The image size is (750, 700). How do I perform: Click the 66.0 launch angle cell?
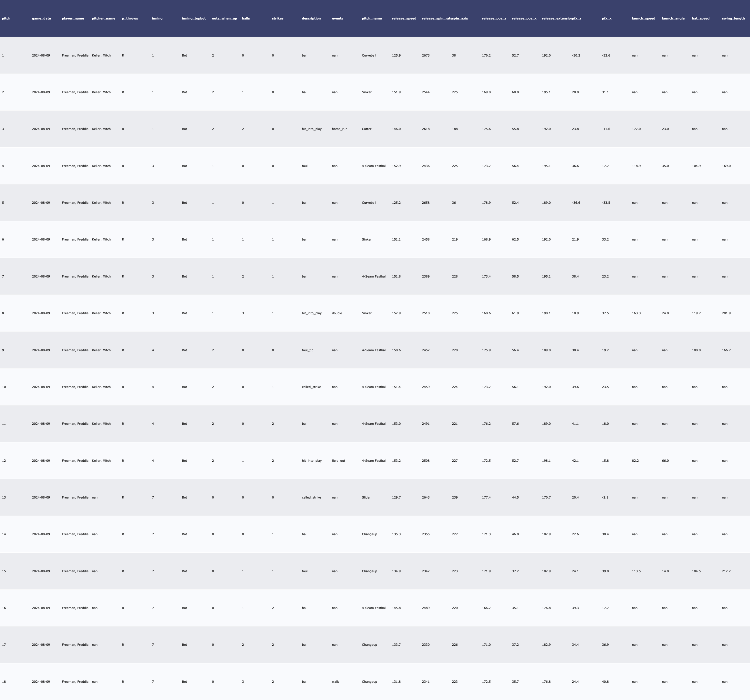point(665,461)
